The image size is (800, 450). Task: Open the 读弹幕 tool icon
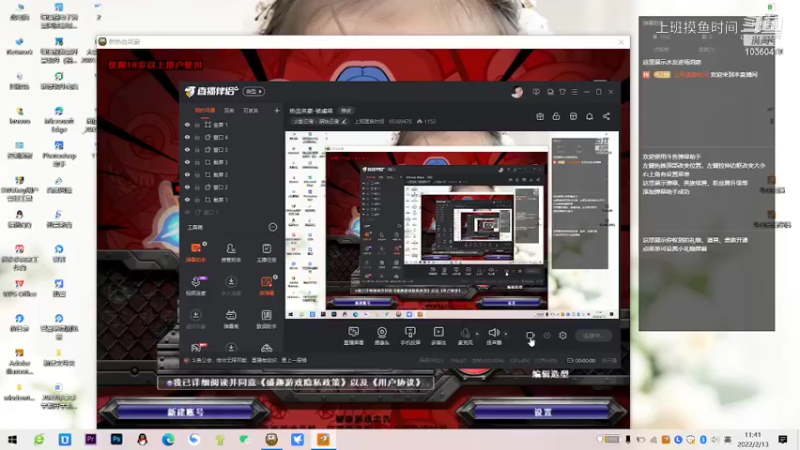pos(266,286)
